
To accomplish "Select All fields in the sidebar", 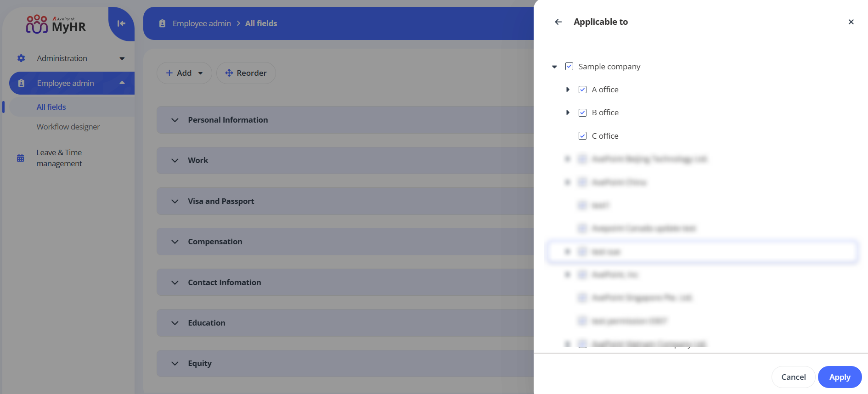I will 51,107.
